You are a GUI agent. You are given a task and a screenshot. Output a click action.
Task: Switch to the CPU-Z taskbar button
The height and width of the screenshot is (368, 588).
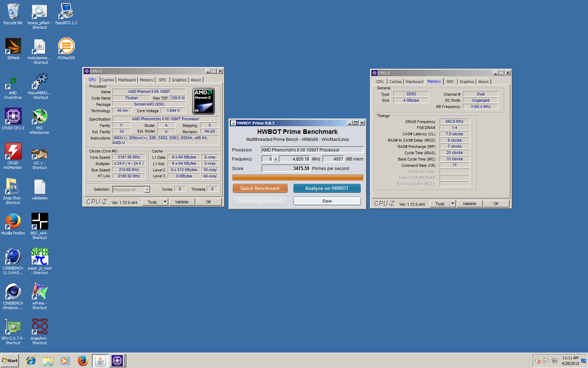(117, 360)
